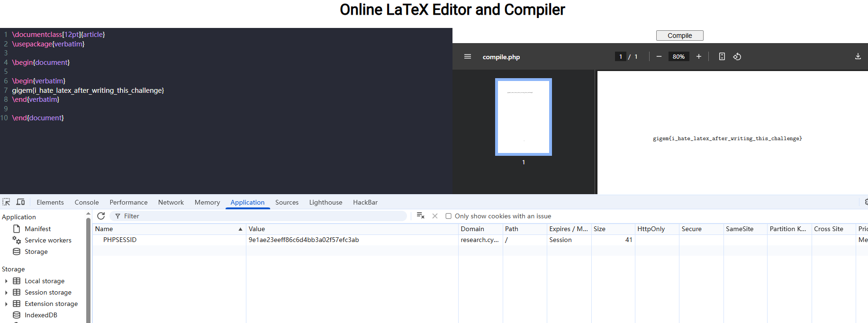The width and height of the screenshot is (868, 323).
Task: Download the compiled PDF
Action: 858,56
